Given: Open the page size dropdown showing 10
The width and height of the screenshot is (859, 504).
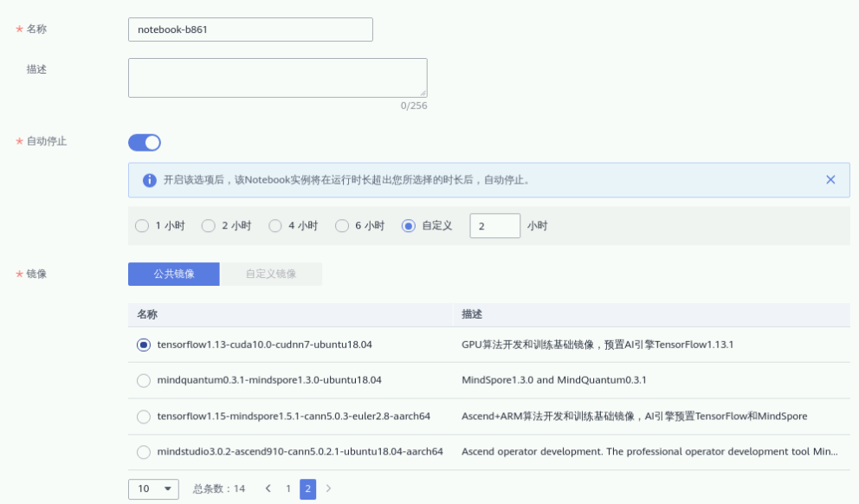Looking at the screenshot, I should [x=153, y=488].
